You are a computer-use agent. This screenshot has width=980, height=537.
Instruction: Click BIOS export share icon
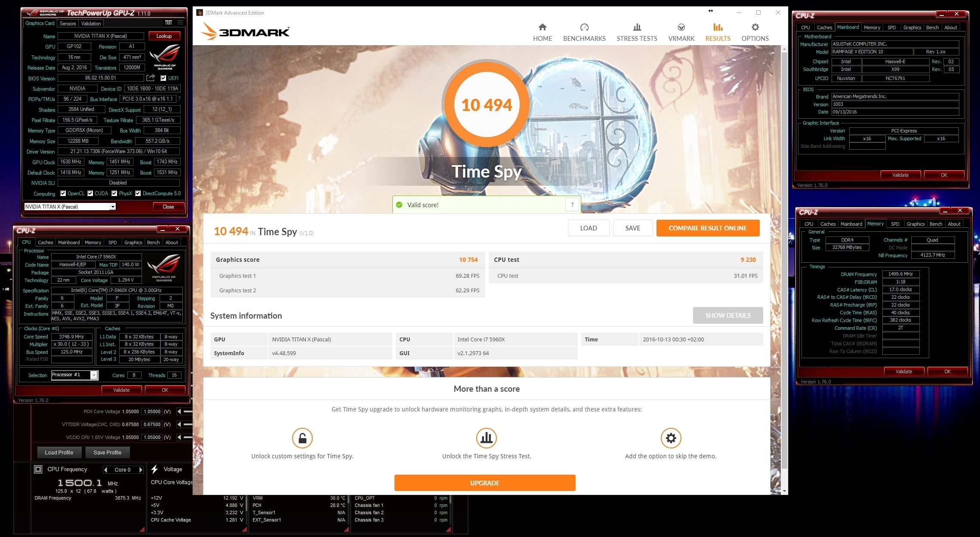[151, 78]
